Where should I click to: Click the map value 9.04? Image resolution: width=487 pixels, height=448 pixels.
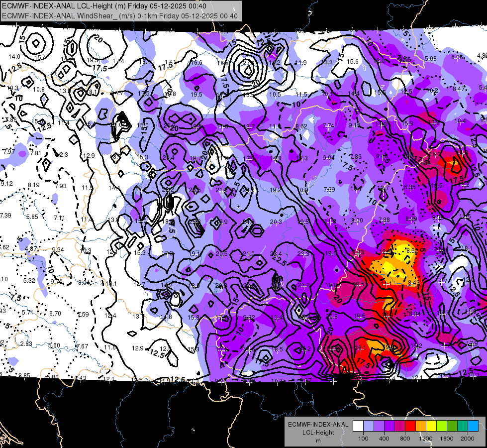coord(329,158)
